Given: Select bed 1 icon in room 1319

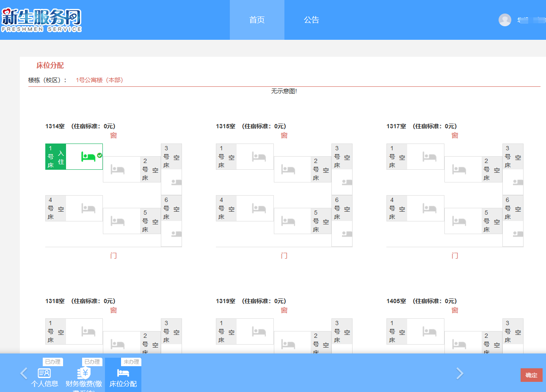Looking at the screenshot, I should click(259, 331).
